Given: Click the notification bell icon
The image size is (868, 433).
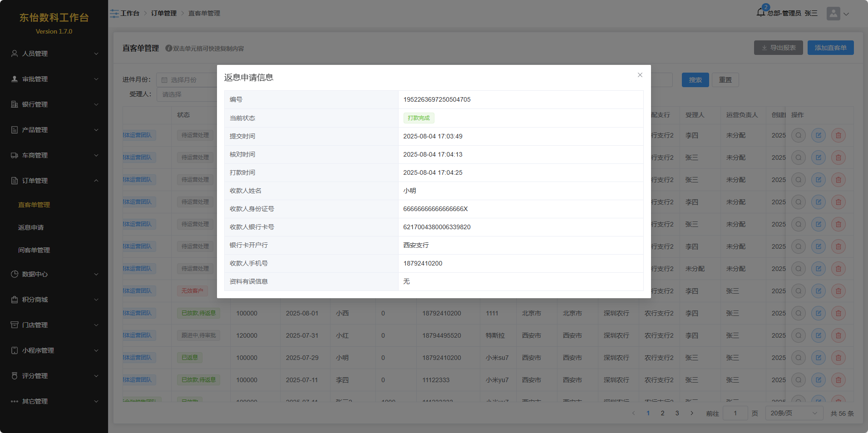Looking at the screenshot, I should [x=761, y=13].
